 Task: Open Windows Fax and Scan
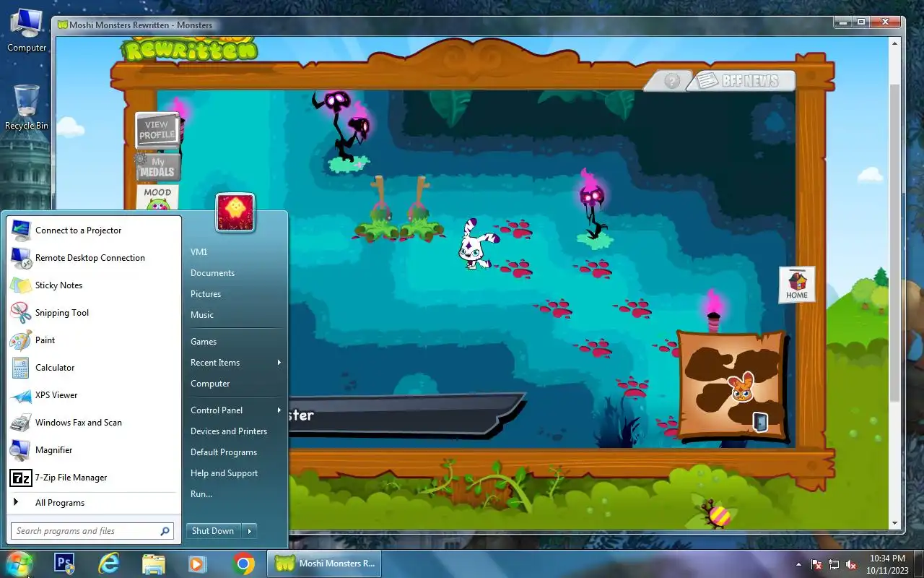tap(94, 423)
